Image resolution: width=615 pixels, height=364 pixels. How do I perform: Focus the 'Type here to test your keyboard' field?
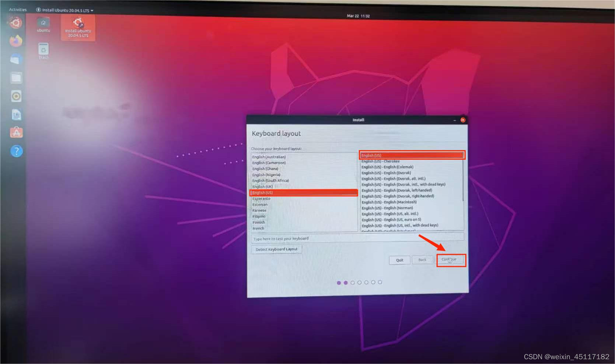pyautogui.click(x=357, y=238)
